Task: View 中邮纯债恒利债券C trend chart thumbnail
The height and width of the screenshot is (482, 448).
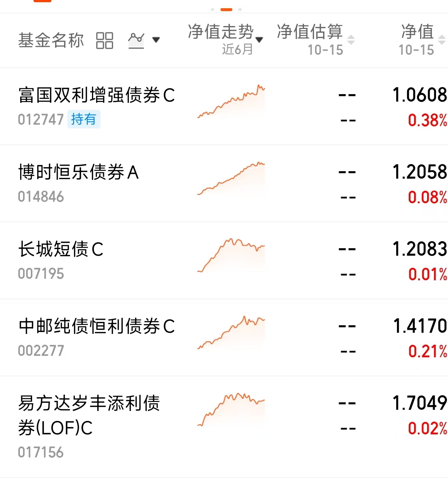Action: (x=231, y=333)
